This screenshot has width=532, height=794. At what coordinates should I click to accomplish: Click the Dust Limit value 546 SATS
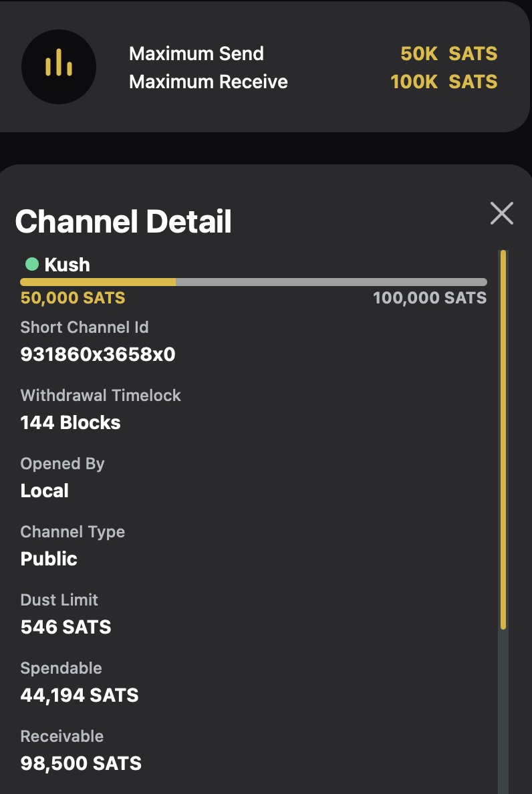click(x=66, y=627)
